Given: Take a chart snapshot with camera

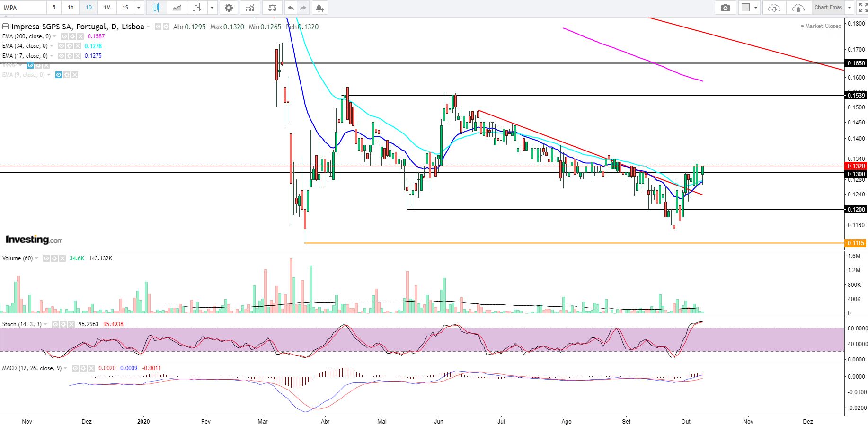Looking at the screenshot, I should [725, 8].
